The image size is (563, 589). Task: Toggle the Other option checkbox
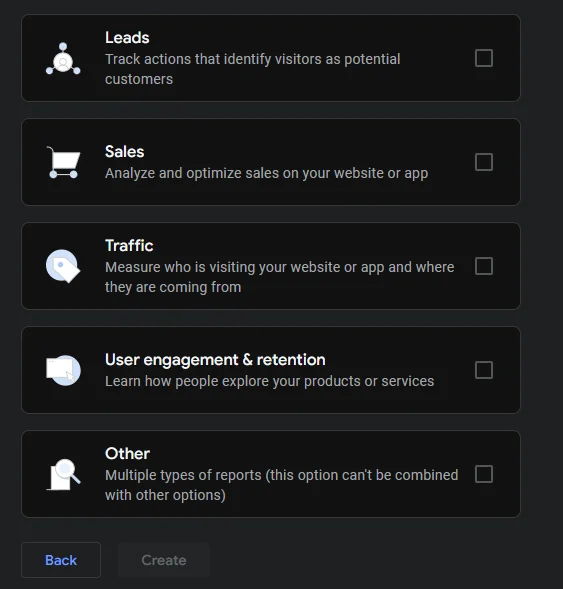click(484, 474)
